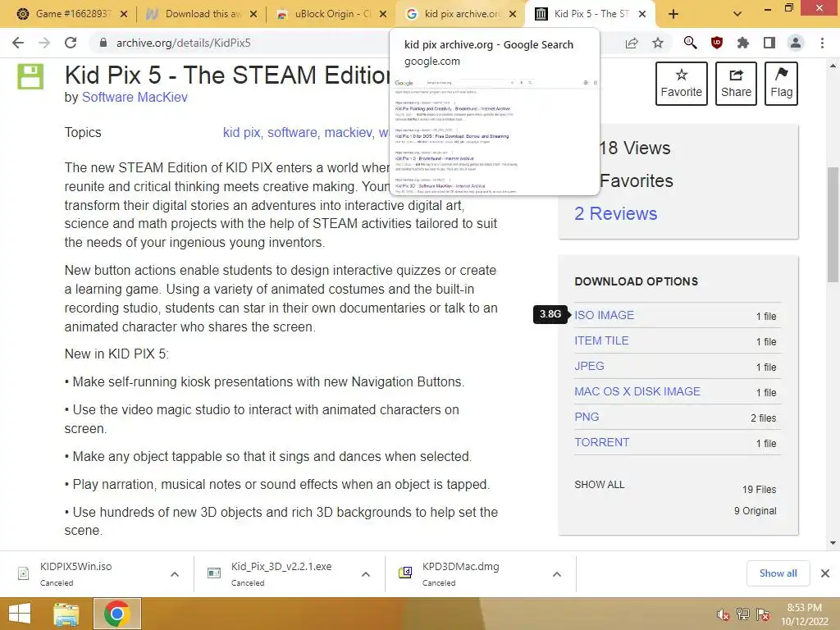Open a new browser tab
The image size is (840, 630).
(x=673, y=14)
